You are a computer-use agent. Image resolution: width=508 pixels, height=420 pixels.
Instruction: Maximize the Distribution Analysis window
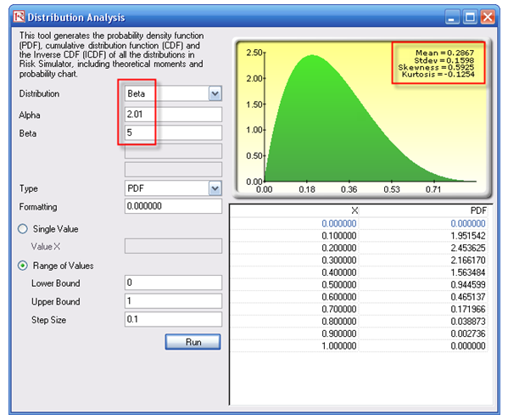pyautogui.click(x=470, y=17)
